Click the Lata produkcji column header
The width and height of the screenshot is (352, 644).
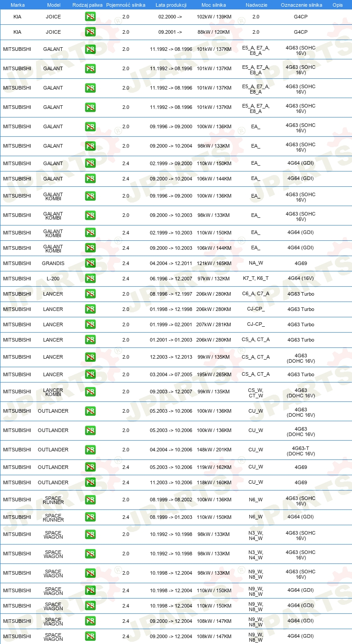coord(171,5)
